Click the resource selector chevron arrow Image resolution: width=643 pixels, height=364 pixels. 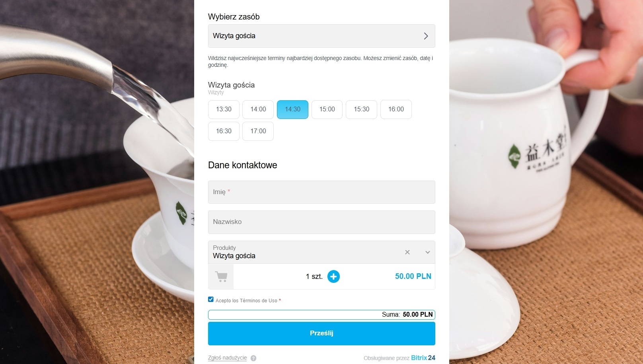[x=426, y=36]
